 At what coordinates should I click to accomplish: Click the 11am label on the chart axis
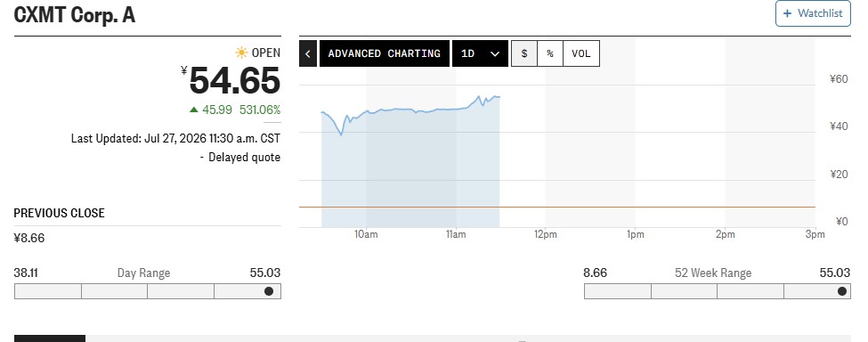(x=456, y=234)
